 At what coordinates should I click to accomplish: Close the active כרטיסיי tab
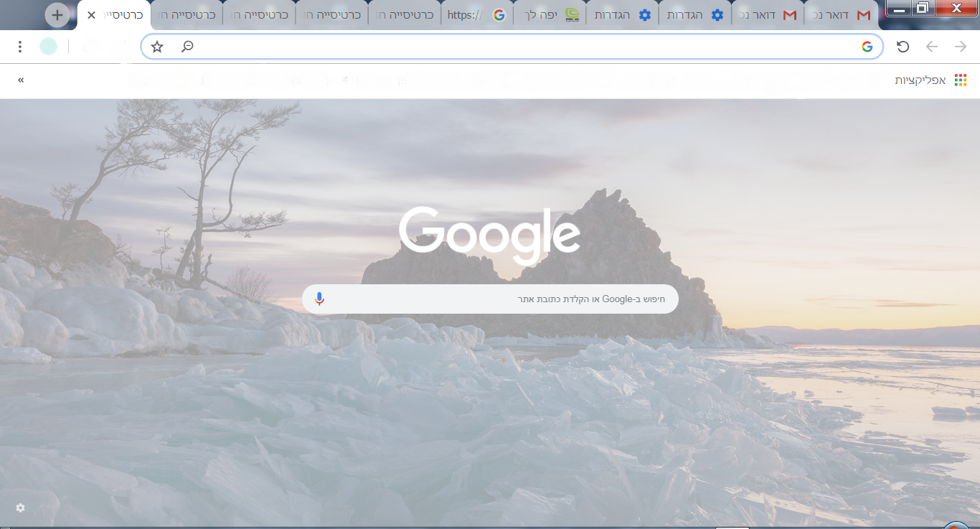click(x=91, y=15)
